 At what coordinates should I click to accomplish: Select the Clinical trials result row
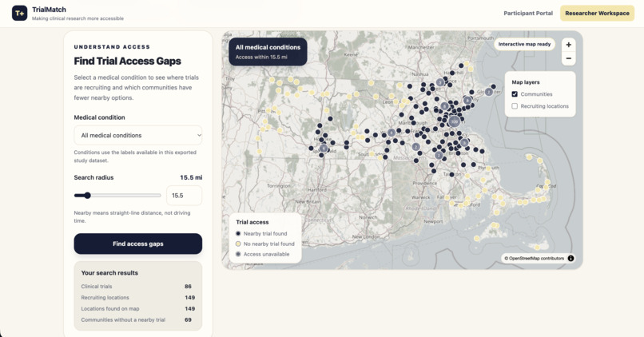click(137, 287)
